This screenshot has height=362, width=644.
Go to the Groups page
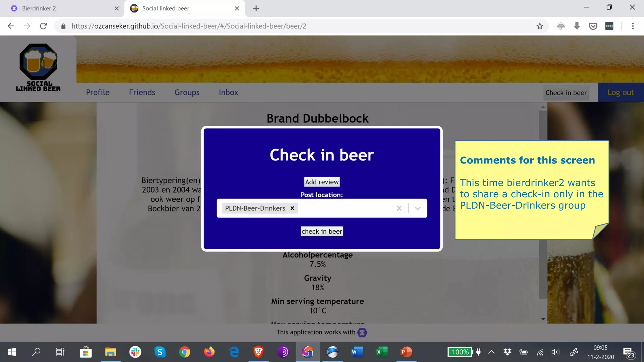(187, 92)
